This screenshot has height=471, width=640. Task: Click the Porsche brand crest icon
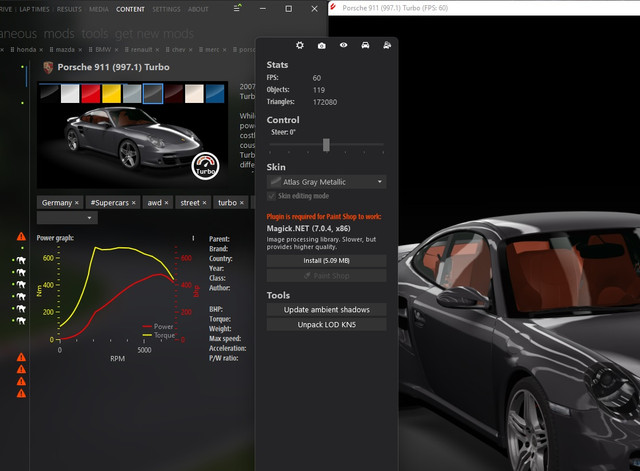(x=48, y=67)
